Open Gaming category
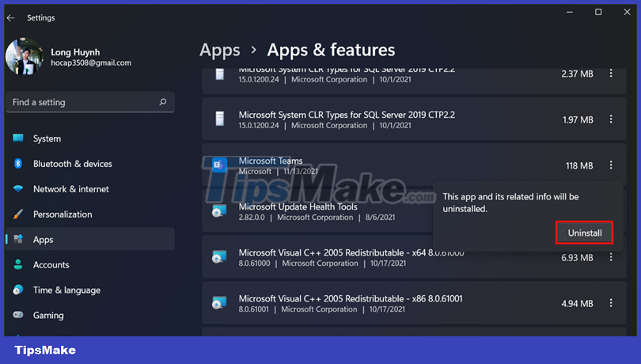641x364 pixels. pyautogui.click(x=90, y=315)
